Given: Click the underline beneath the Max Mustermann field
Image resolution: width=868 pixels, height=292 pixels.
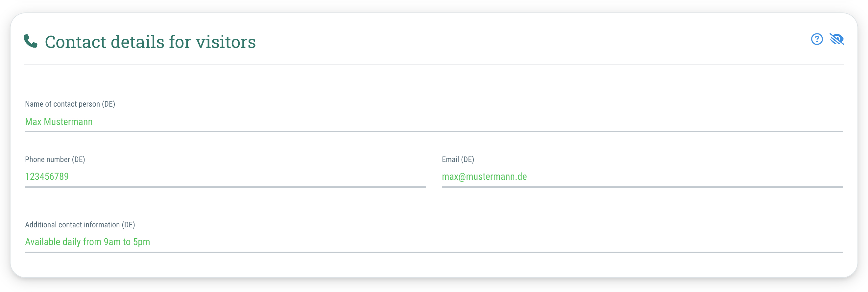Looking at the screenshot, I should (434, 132).
